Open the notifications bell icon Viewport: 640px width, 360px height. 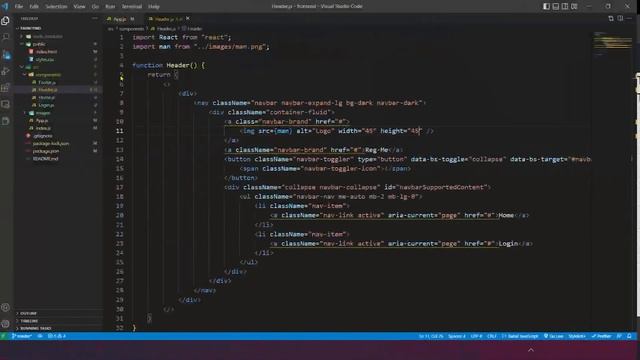629,336
